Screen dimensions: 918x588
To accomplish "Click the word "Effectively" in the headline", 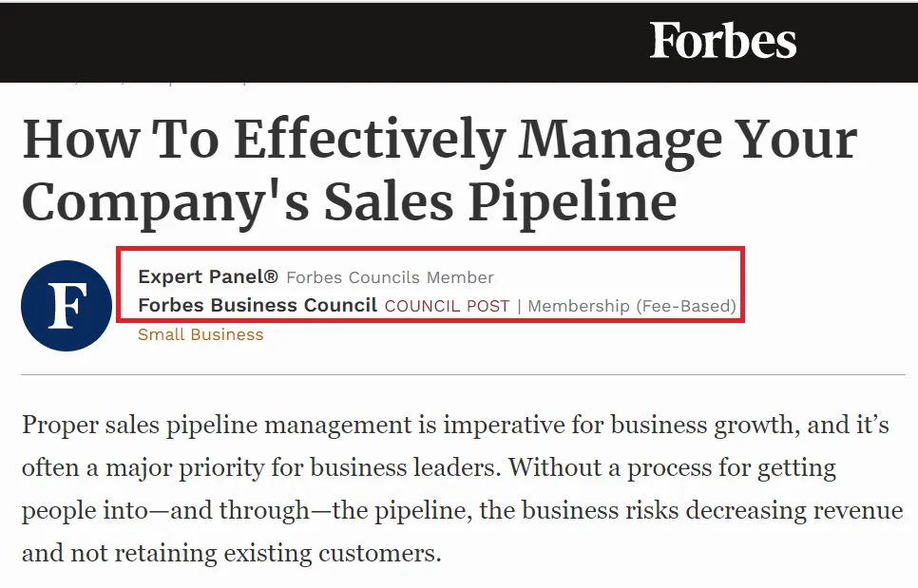I will [x=370, y=139].
